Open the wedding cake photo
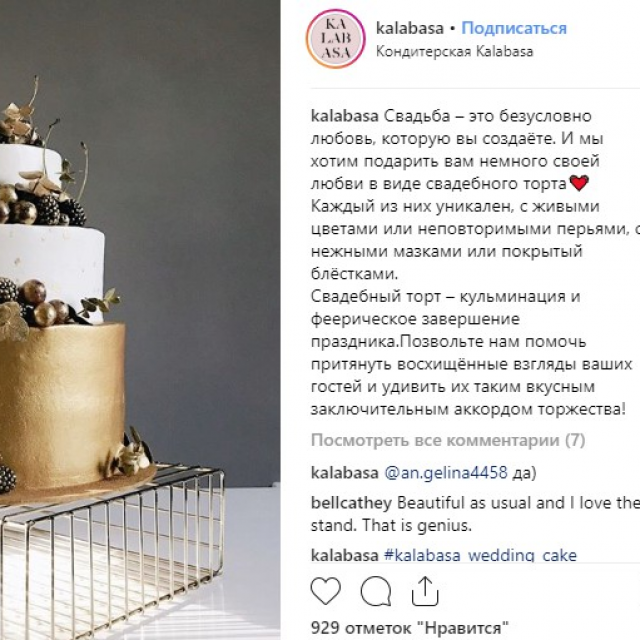The width and height of the screenshot is (640, 640). 140,320
